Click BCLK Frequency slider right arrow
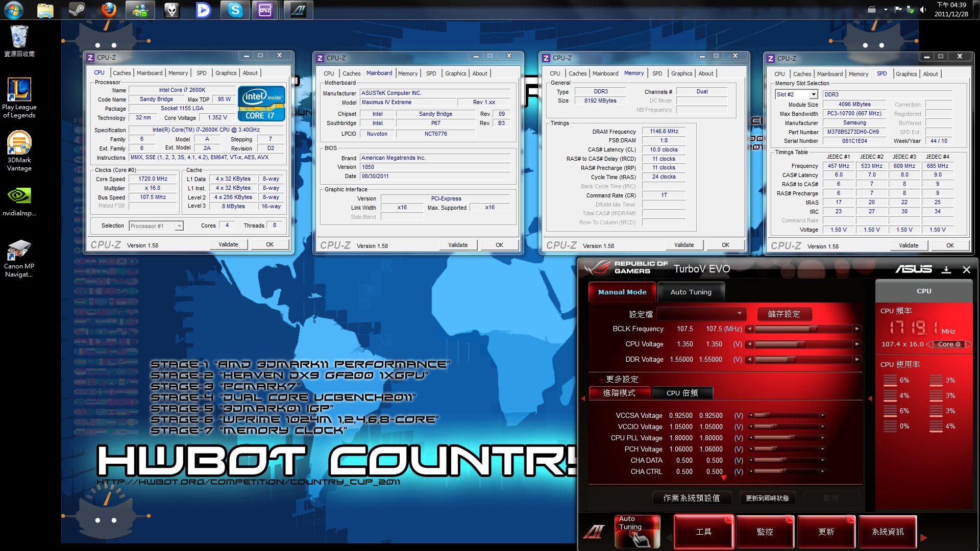The image size is (980, 551). coord(857,329)
